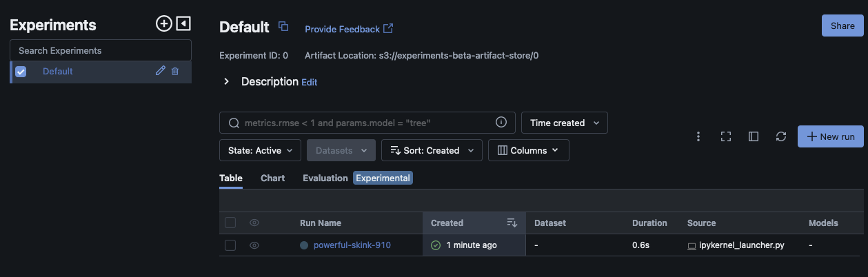868x277 pixels.
Task: Click the add new experiment plus icon
Action: pos(163,24)
